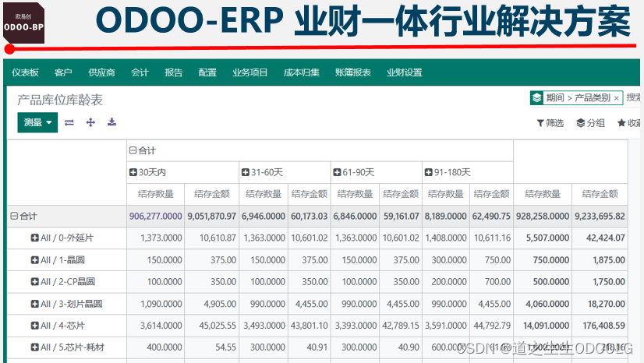Viewport: 644px width, 363px height.
Task: Click 结存金额 header under 61-90天
Action: point(401,194)
